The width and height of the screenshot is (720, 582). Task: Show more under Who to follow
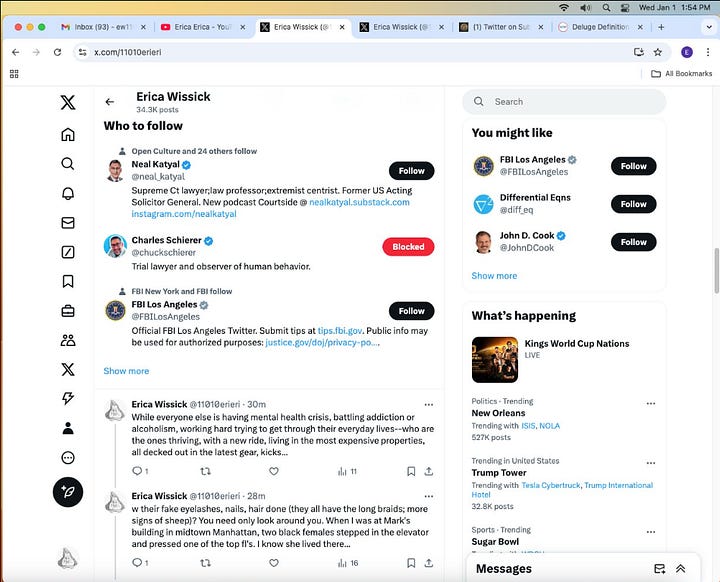click(x=126, y=371)
